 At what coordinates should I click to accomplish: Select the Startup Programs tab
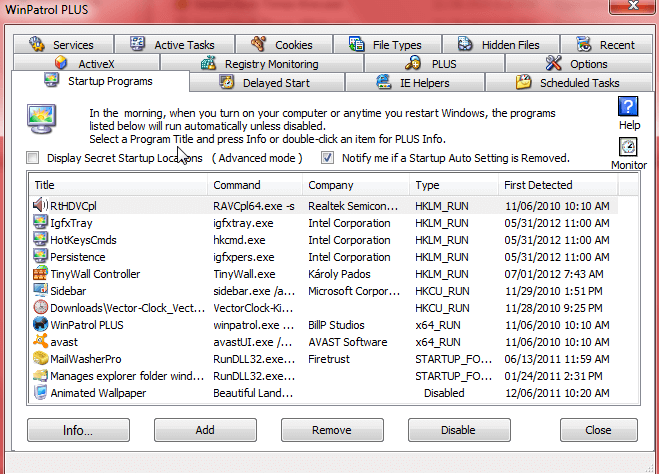(100, 81)
